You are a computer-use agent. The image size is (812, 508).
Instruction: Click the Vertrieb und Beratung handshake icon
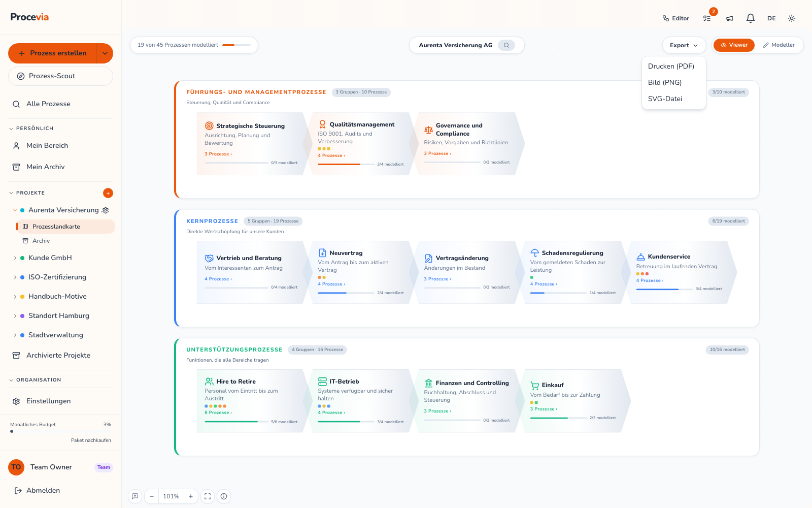209,258
